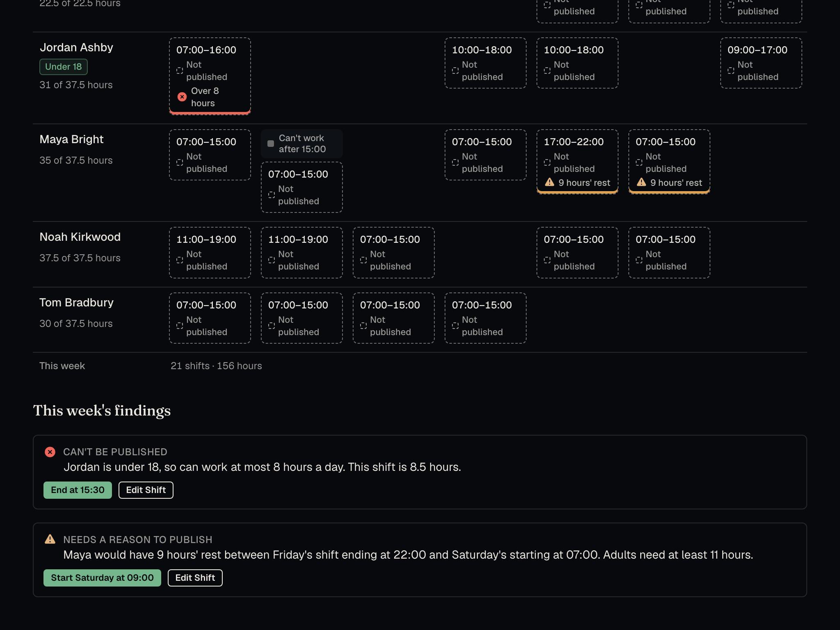840x630 pixels.
Task: Click the Under 18 badge
Action: 64,67
